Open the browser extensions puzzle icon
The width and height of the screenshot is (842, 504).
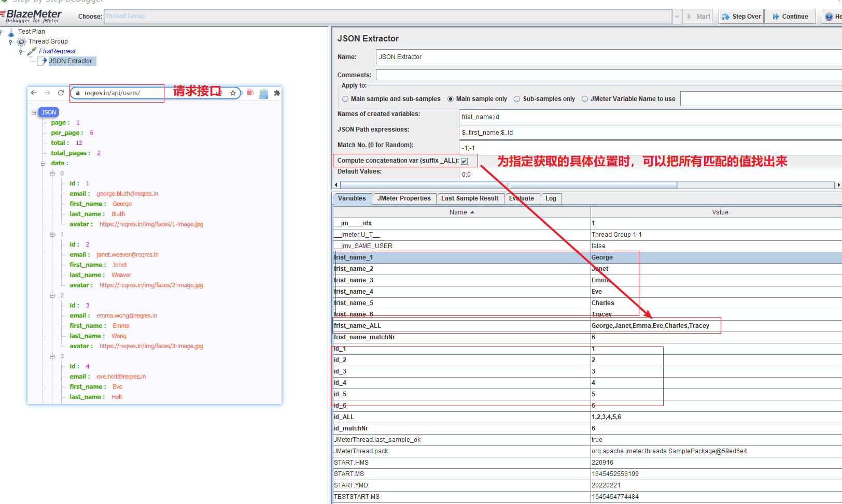[x=277, y=93]
